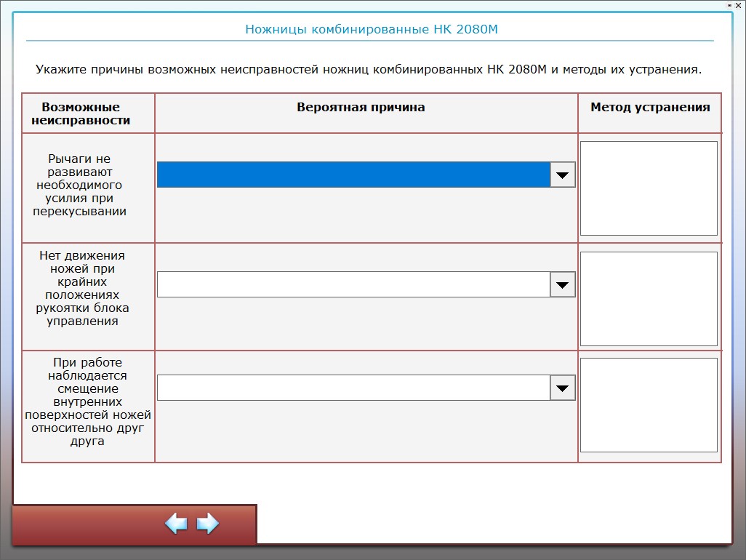
Task: Expand dropdown arrow for 'смещение внутренних поверхностей' row
Action: [562, 388]
